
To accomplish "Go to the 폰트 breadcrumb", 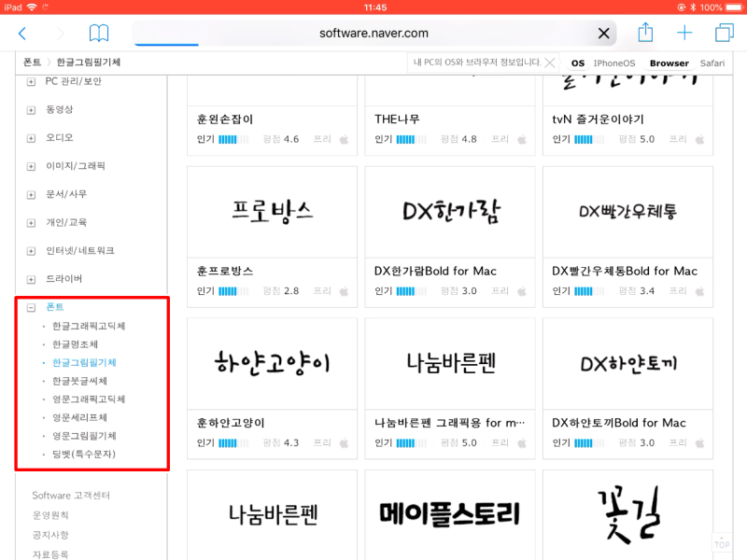I will pos(32,63).
